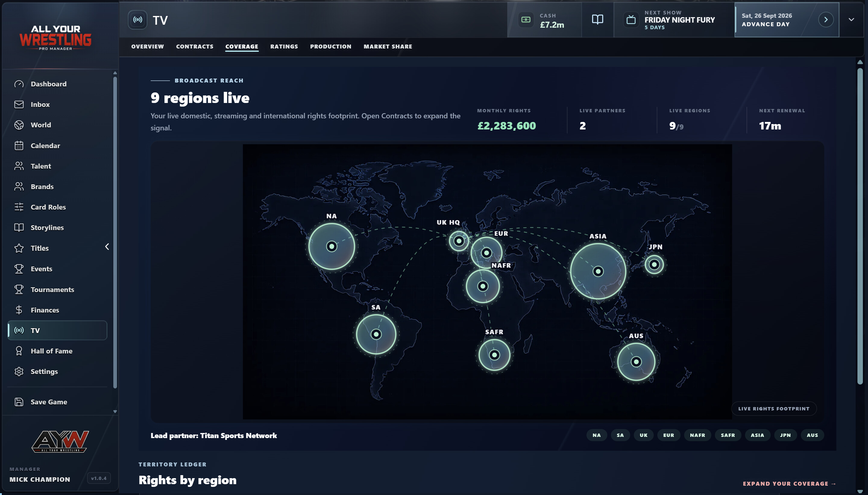Click the open-book icon beside cash
868x495 pixels.
[597, 20]
